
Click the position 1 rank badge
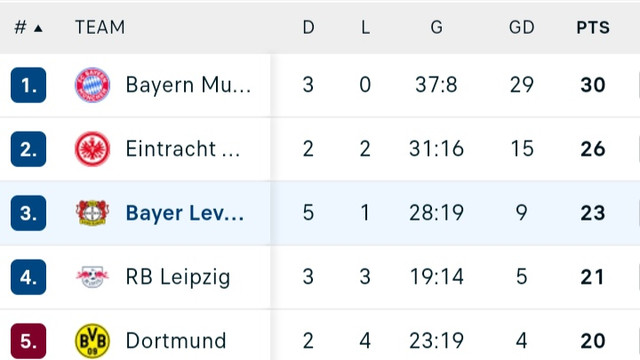tap(28, 85)
